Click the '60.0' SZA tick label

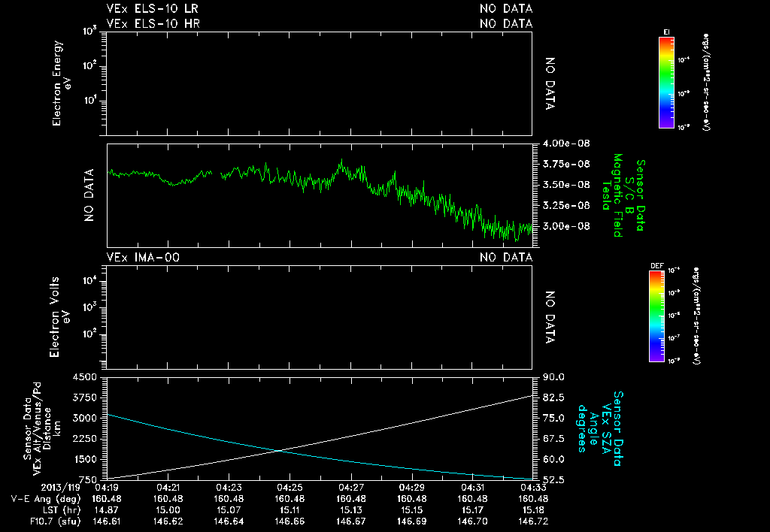point(553,459)
